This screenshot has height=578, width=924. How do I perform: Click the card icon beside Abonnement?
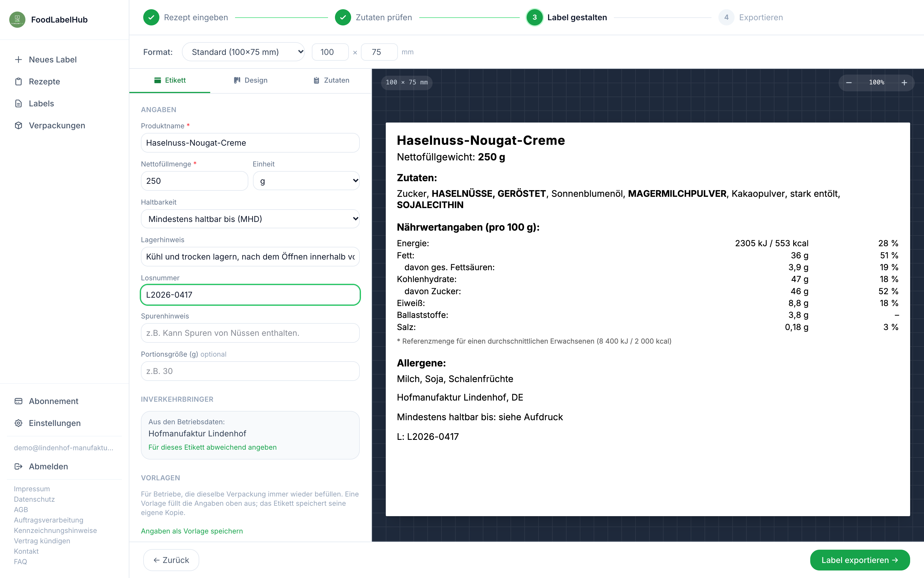click(18, 401)
